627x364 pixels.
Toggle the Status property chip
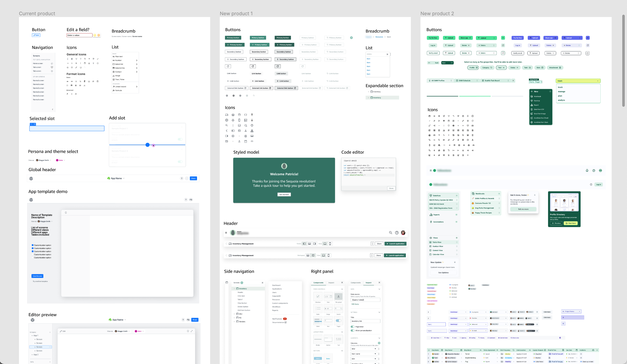tap(514, 68)
